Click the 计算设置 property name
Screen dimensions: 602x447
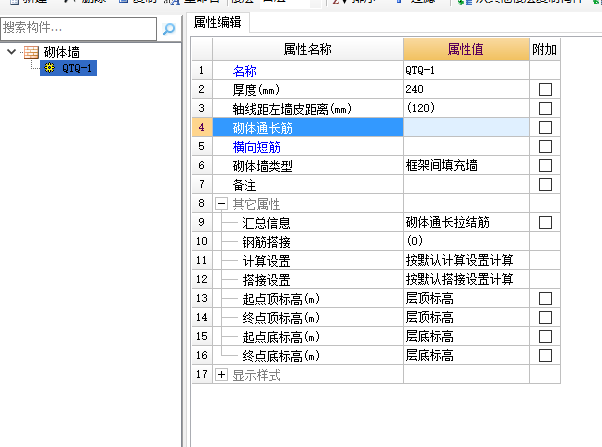coord(266,261)
